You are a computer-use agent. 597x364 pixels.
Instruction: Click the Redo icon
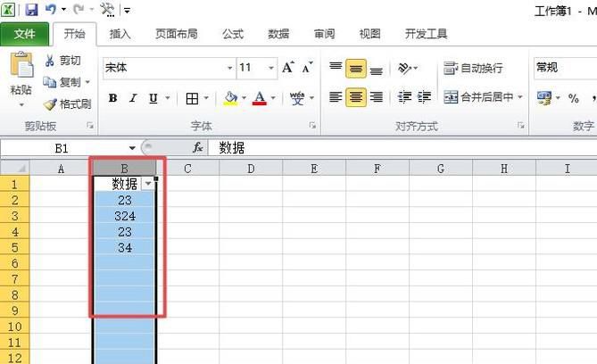click(x=79, y=9)
